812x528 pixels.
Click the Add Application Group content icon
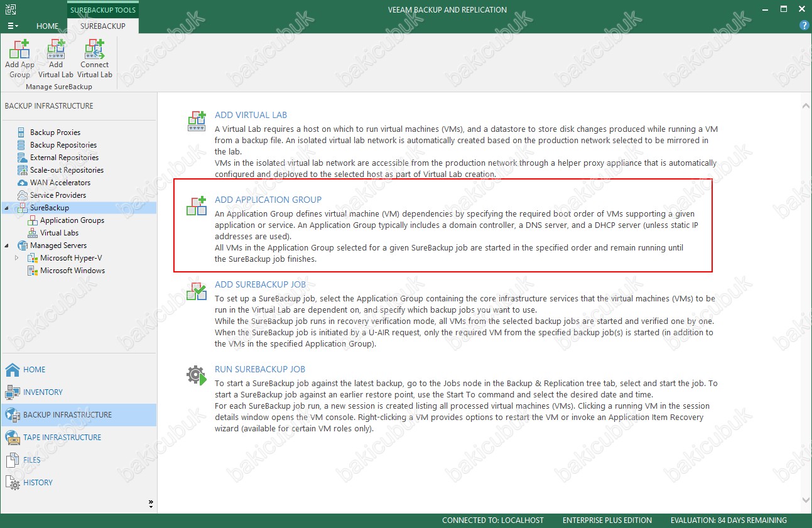point(197,206)
